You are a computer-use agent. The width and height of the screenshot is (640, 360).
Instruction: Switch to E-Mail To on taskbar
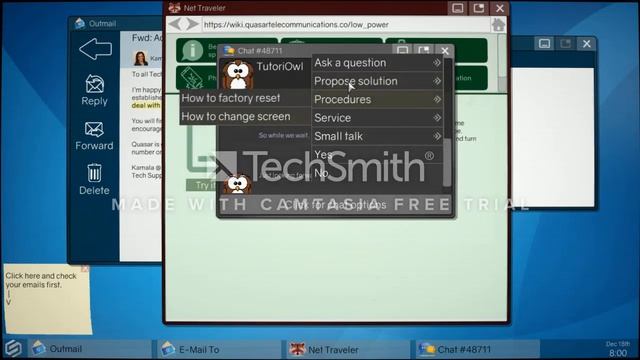click(218, 349)
